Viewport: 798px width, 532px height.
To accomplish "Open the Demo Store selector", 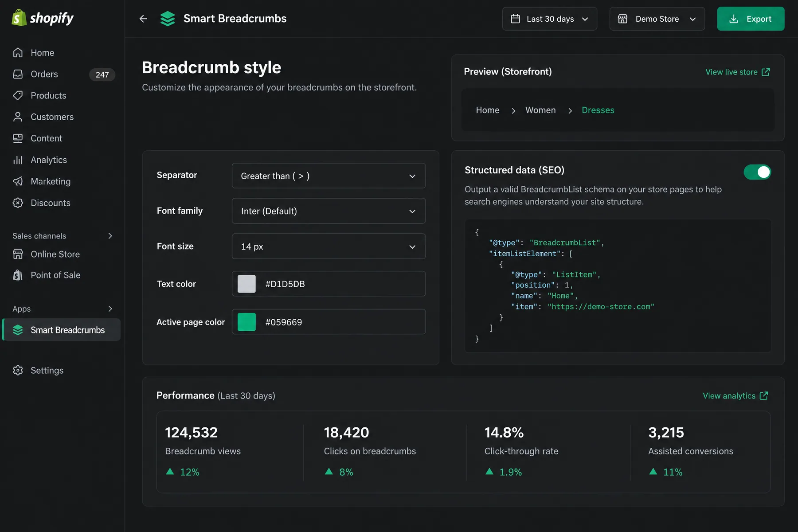I will pos(657,19).
